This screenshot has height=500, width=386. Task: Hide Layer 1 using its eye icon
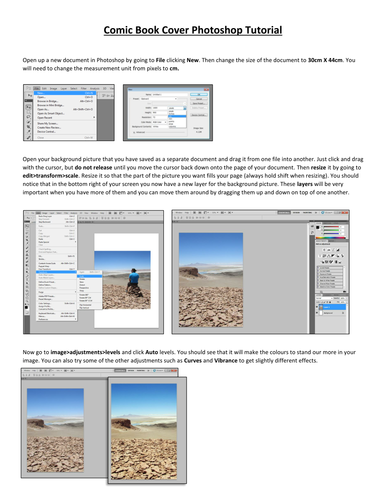point(317,307)
